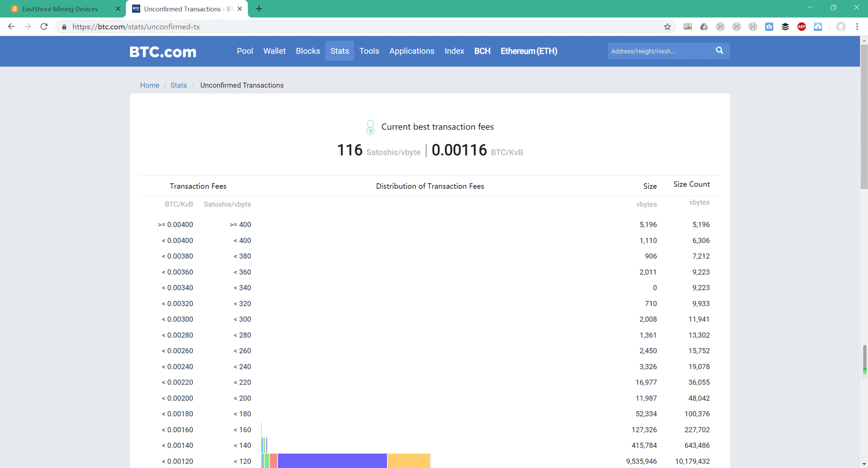Focus the Address/Height/Hash search field
Screen dimensions: 868x468
(661, 51)
